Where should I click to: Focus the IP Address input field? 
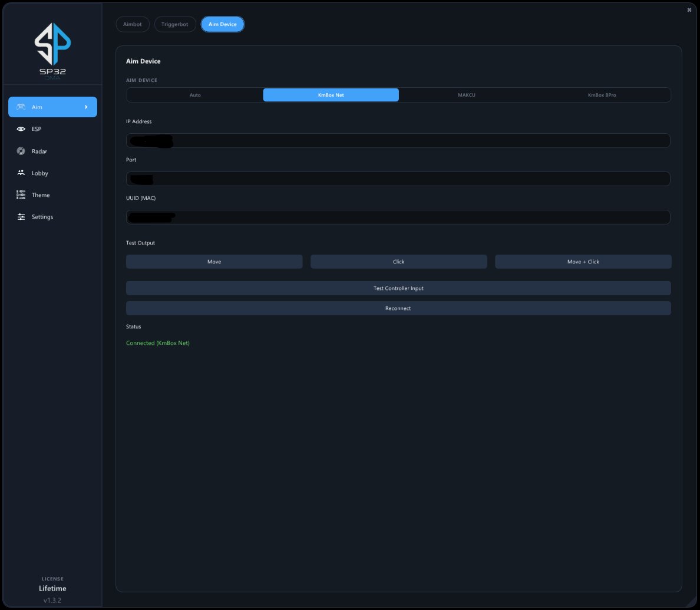[398, 141]
